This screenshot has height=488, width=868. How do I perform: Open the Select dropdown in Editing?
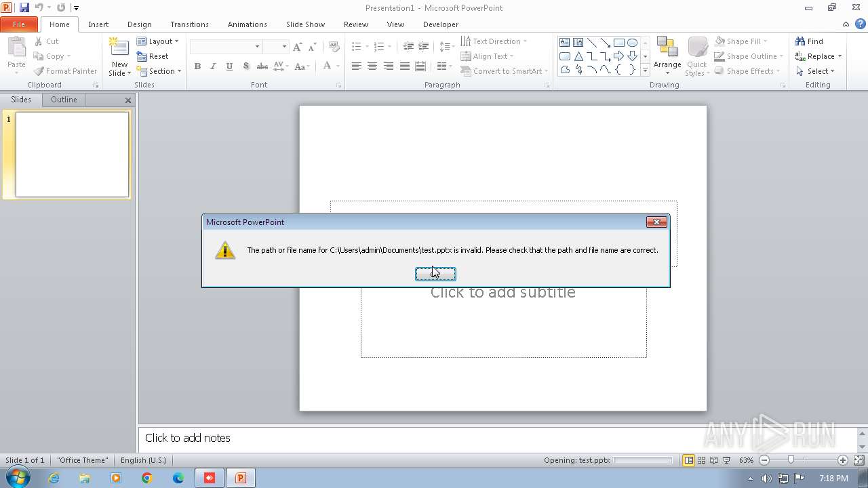coord(814,71)
